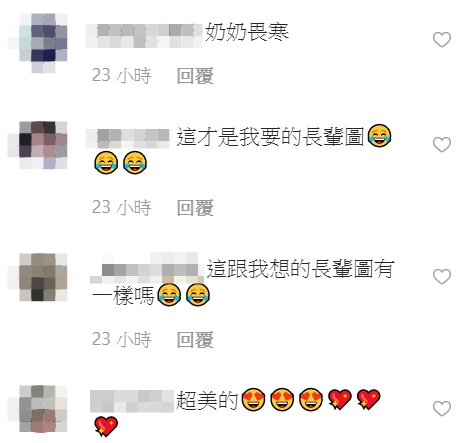Open username before 超美的 comment
The width and height of the screenshot is (468, 443).
pos(132,401)
